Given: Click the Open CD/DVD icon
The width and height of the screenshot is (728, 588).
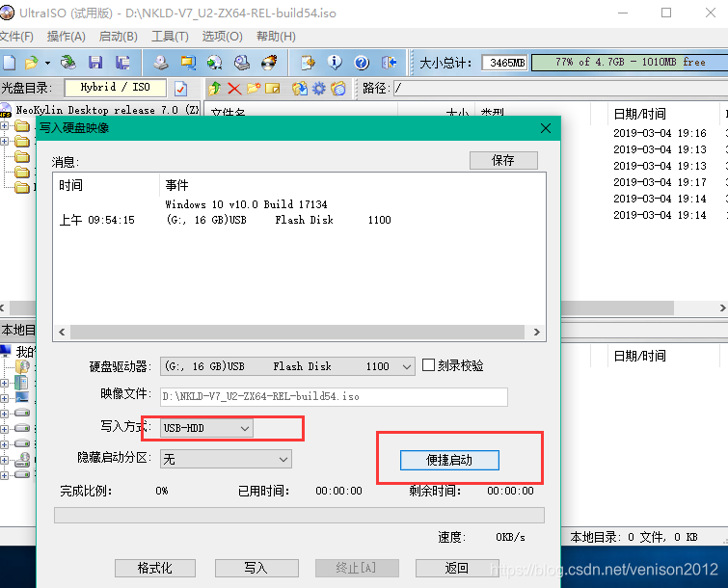Looking at the screenshot, I should point(68,63).
